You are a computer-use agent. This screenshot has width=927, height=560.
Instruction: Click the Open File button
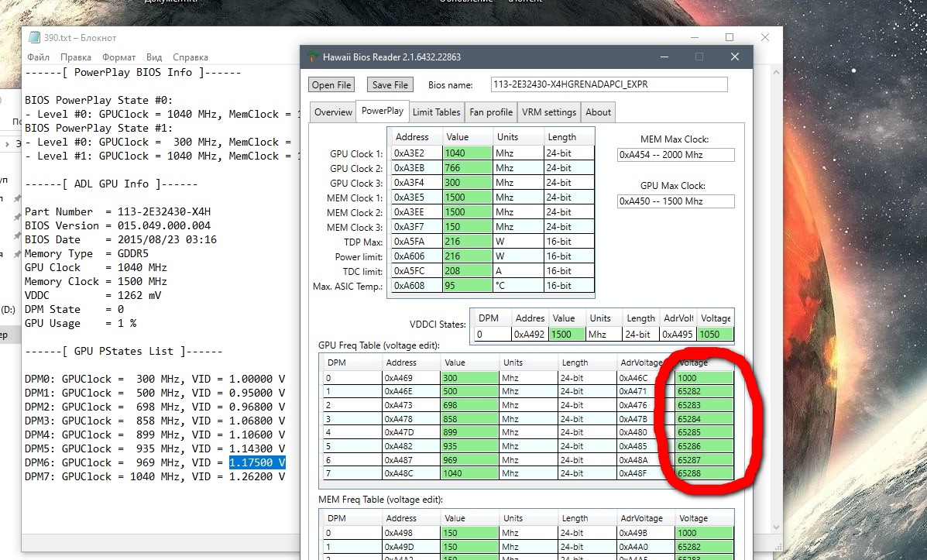pos(331,84)
